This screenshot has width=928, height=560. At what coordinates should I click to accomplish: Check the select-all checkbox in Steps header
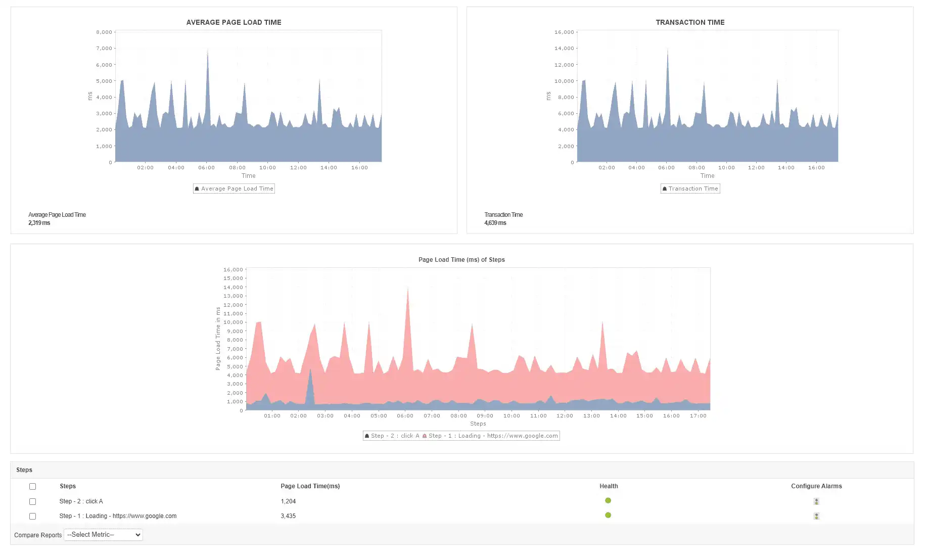coord(32,486)
